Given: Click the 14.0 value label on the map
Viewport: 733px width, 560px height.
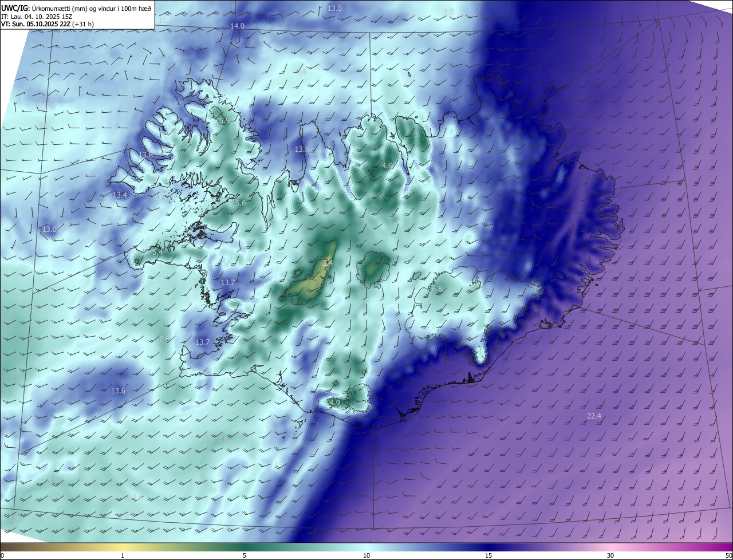Looking at the screenshot, I should [x=237, y=26].
